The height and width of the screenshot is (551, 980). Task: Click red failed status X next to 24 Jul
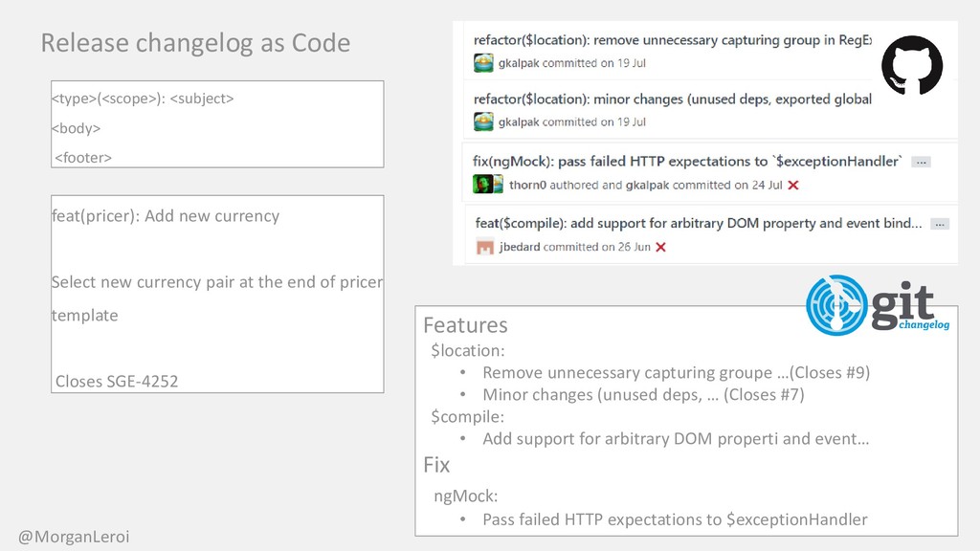[x=793, y=185]
